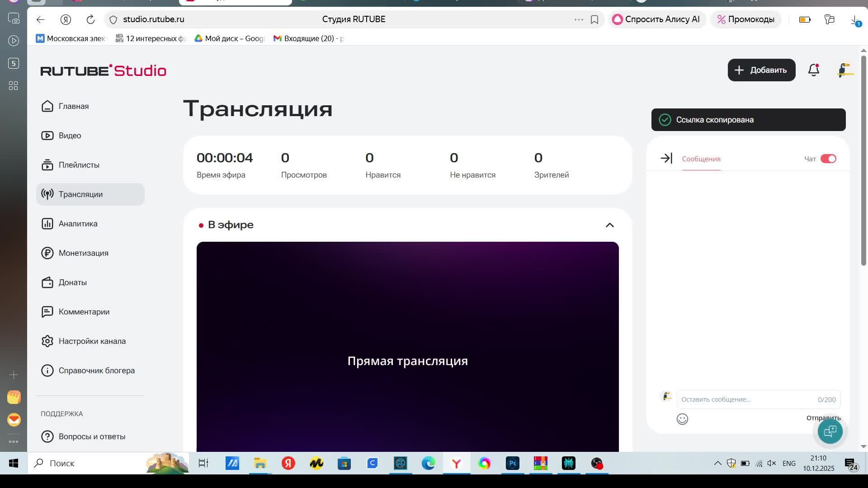Collapse the chat panel arrow icon
Image resolution: width=868 pixels, height=488 pixels.
click(x=666, y=159)
